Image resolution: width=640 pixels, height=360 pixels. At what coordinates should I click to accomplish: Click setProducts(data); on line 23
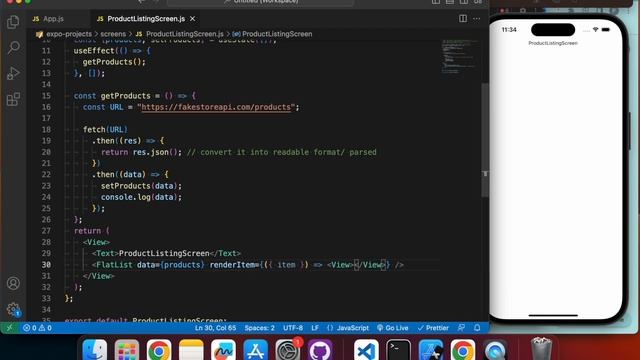pos(141,186)
